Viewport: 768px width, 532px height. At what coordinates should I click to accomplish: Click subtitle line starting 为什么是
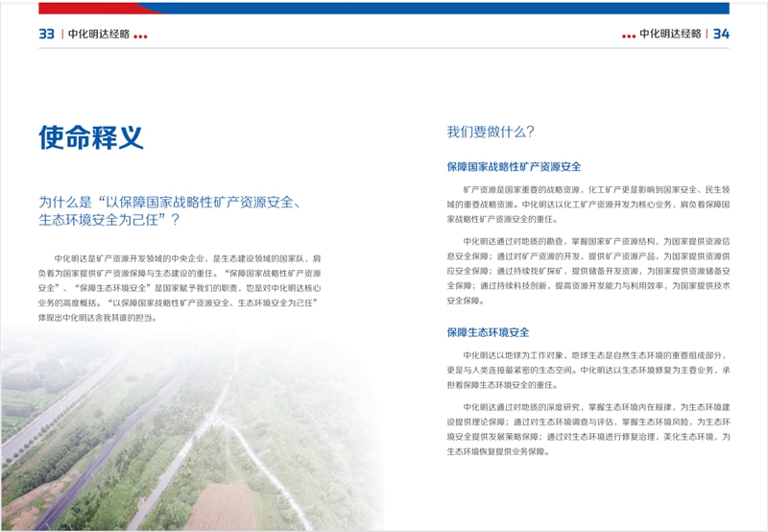170,202
